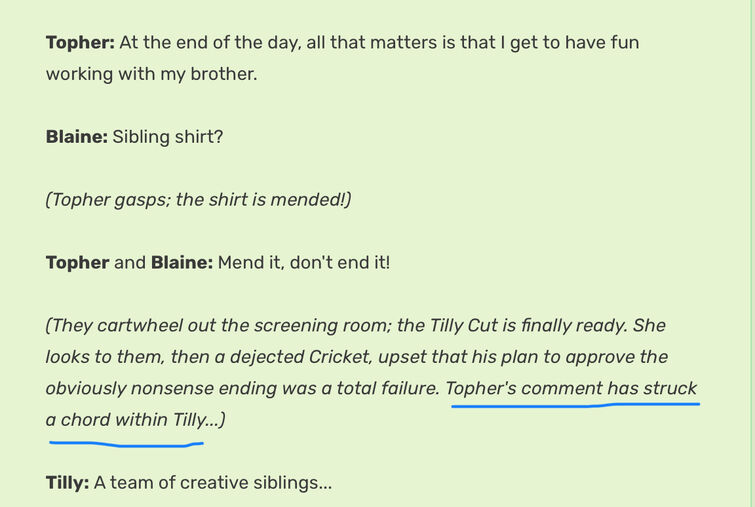The height and width of the screenshot is (507, 755).
Task: Click 'A team of creative siblings...' line
Action: pos(213,483)
